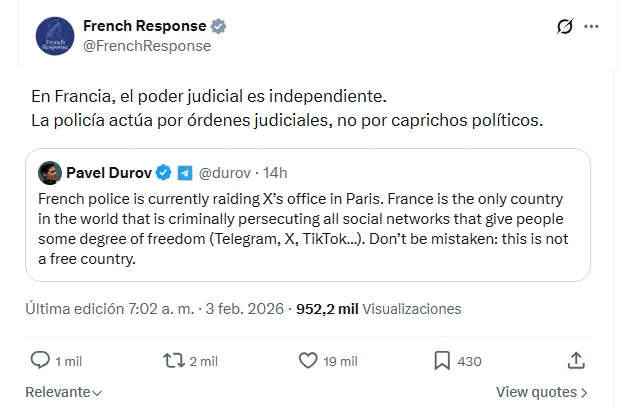The height and width of the screenshot is (410, 628).
Task: Open the 952,2 mil Visualizaciones stats
Action: pos(366,310)
